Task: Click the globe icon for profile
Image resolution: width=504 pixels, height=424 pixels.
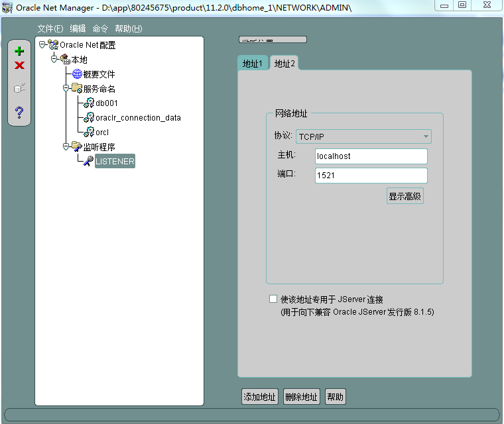Action: (77, 74)
